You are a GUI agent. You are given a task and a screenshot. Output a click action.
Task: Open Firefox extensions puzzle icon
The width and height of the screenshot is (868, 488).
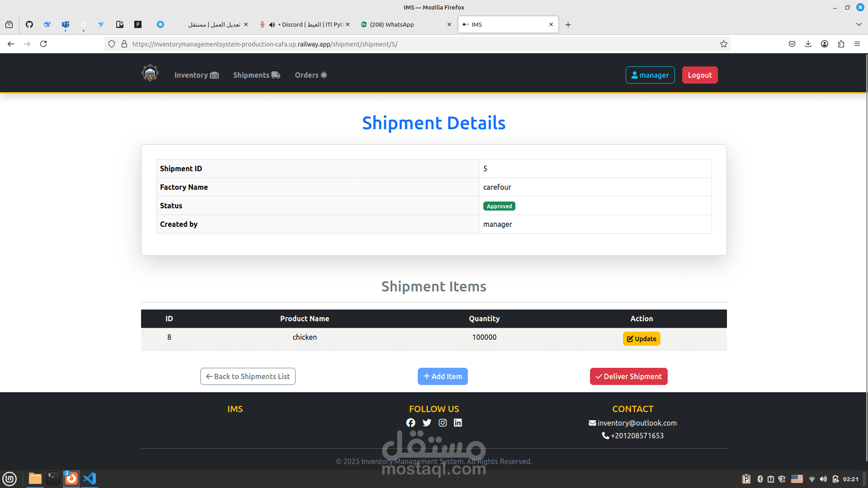(x=841, y=44)
